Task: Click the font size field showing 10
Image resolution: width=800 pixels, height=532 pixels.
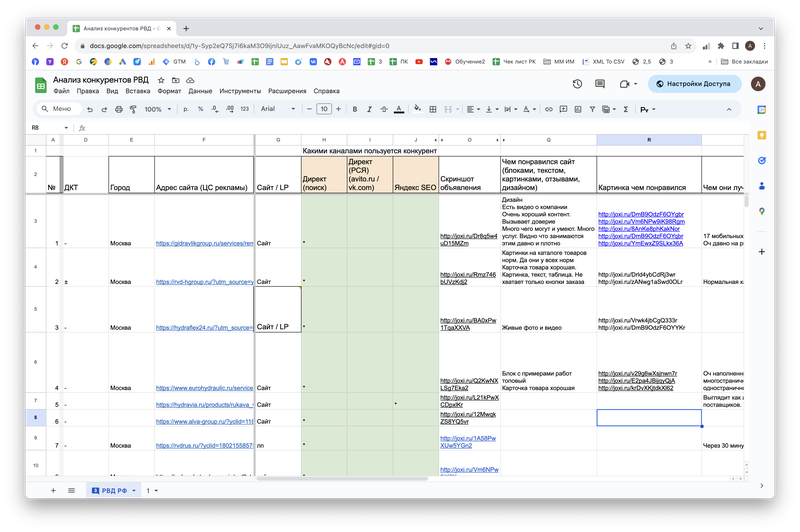Action: pos(324,109)
